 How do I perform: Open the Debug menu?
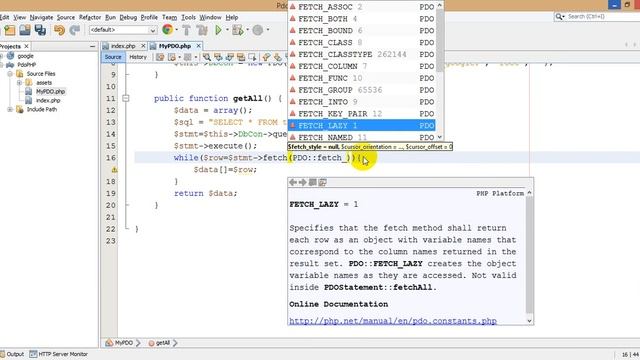click(128, 18)
